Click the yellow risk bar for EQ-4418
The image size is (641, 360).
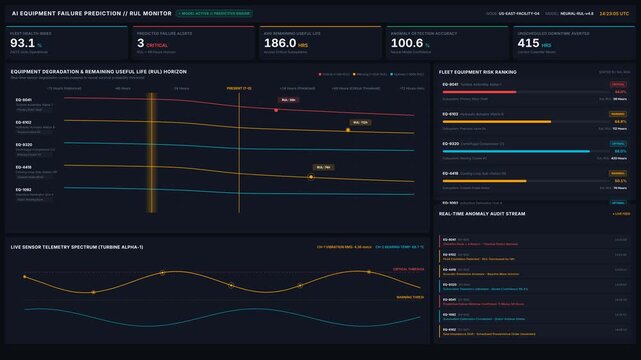(484, 181)
